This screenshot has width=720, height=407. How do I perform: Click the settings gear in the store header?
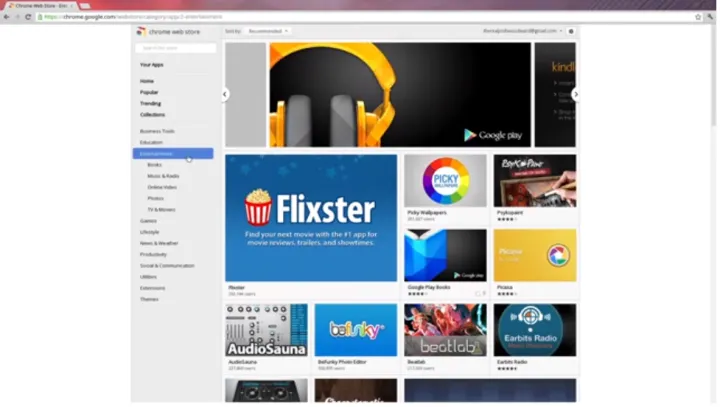(x=571, y=31)
